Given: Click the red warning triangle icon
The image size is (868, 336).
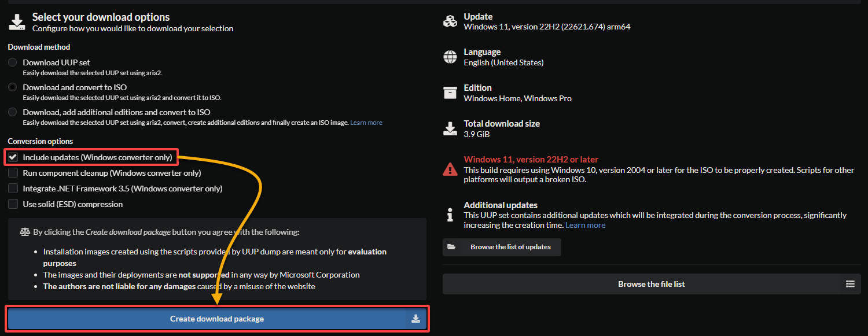Looking at the screenshot, I should point(450,169).
